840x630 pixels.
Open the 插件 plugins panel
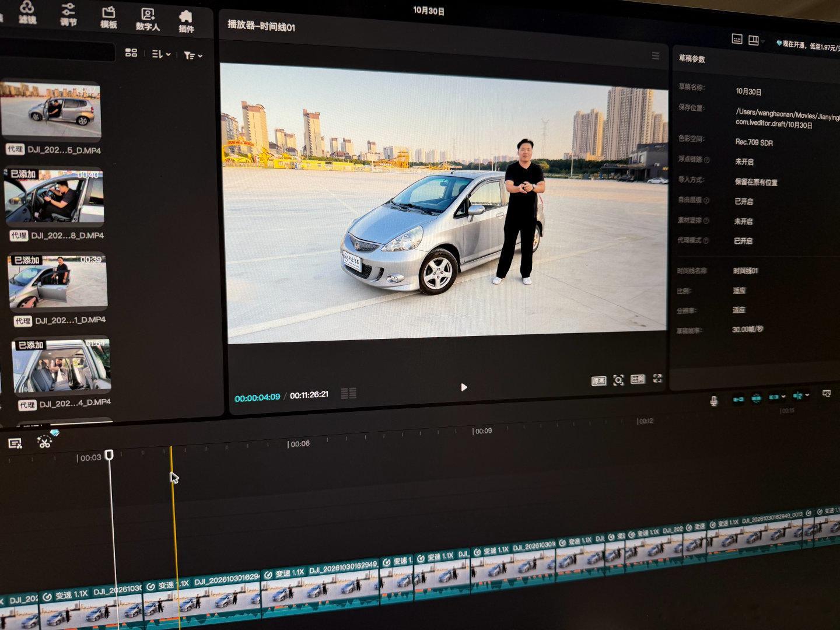[186, 22]
